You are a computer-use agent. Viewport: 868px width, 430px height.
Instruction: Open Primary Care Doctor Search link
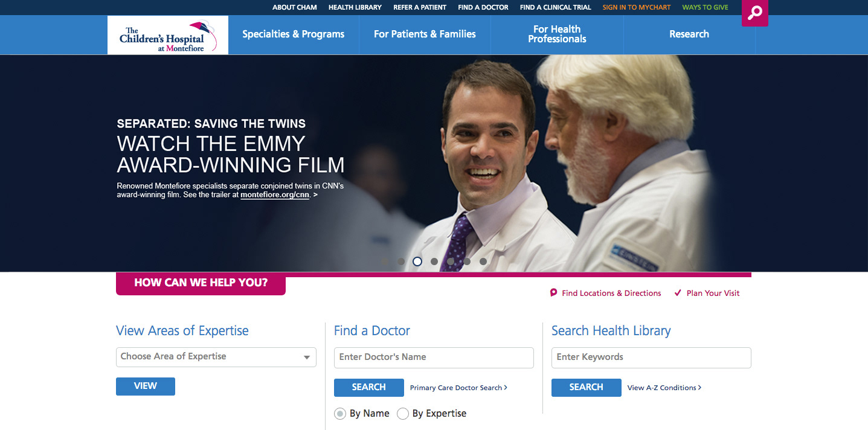coord(458,388)
